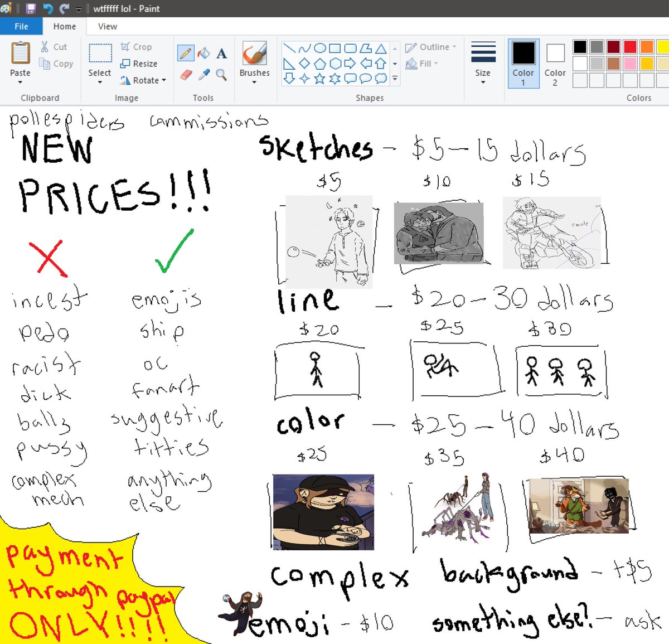Viewport: 669px width, 644px height.
Task: Open the Resize dialog
Action: point(139,64)
